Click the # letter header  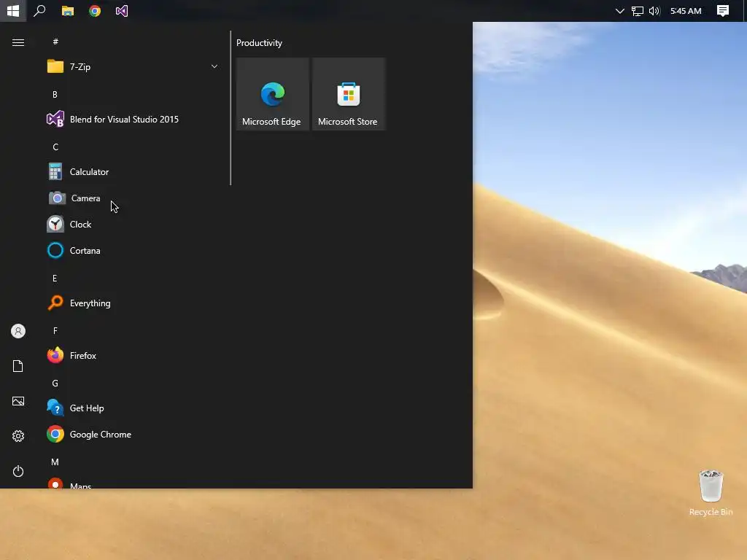[x=55, y=42]
